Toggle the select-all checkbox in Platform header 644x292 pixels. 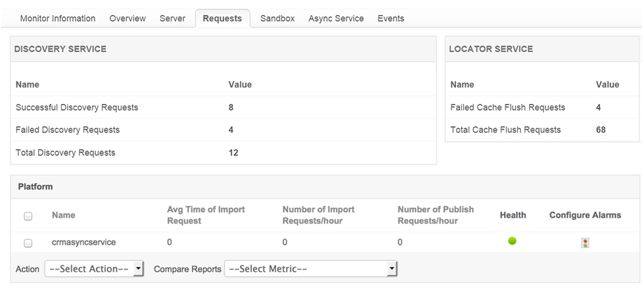28,216
